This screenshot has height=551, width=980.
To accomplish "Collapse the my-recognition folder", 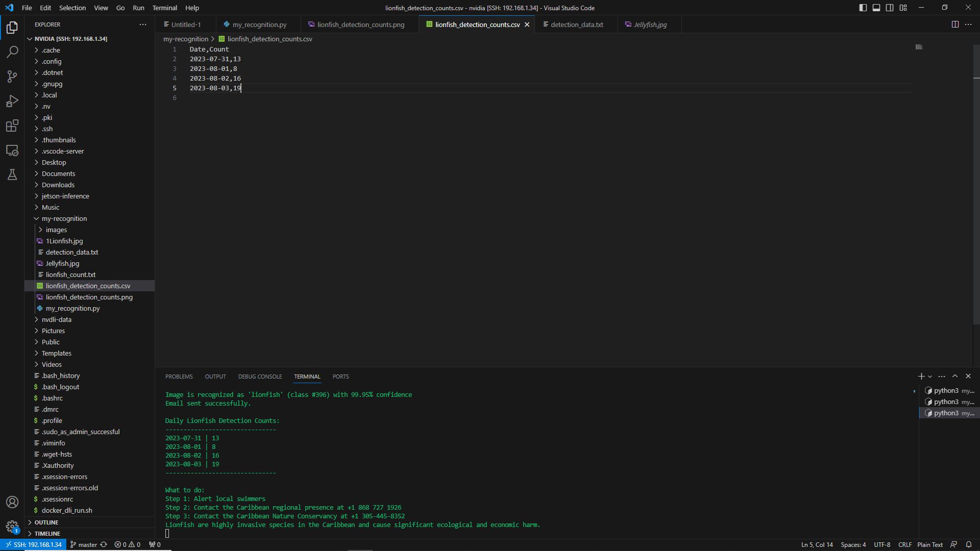I will [89, 218].
